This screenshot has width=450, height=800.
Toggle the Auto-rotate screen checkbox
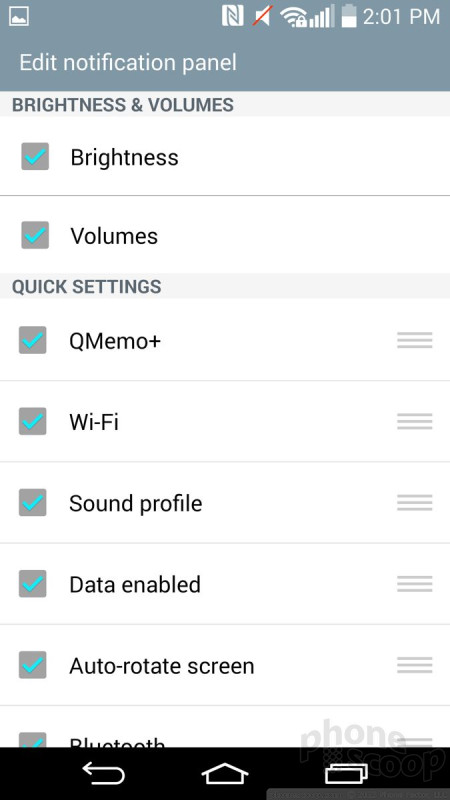(x=33, y=665)
